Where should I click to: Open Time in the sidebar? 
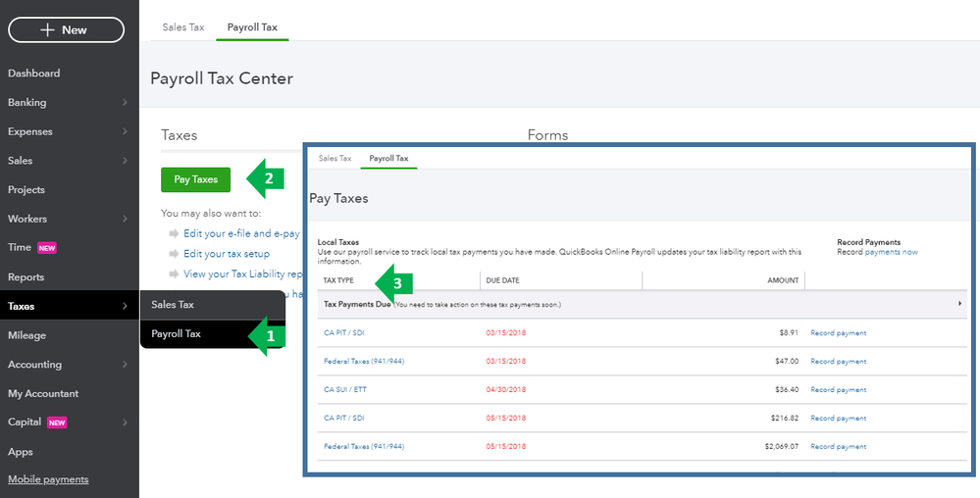[20, 247]
